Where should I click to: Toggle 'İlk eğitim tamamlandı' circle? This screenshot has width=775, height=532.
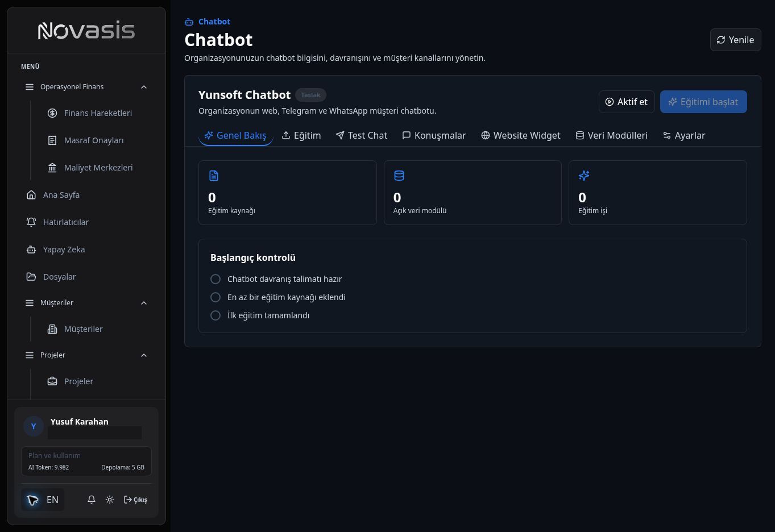[x=215, y=315]
